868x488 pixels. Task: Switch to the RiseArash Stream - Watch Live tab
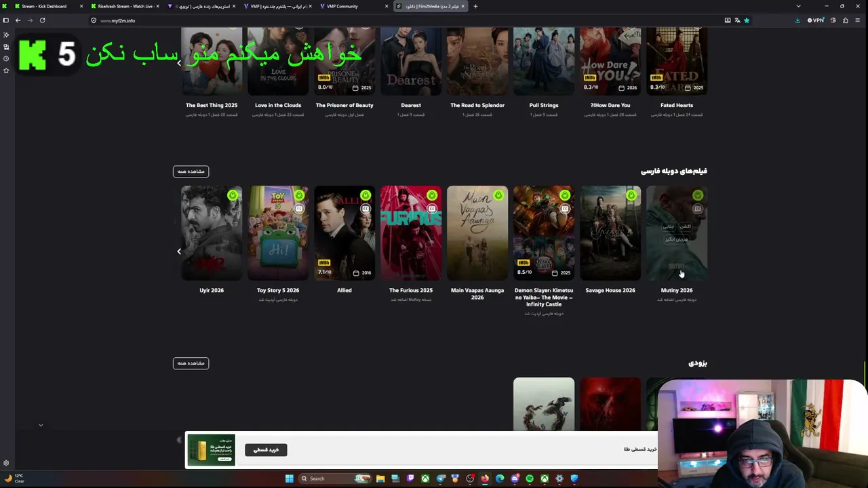coord(125,6)
